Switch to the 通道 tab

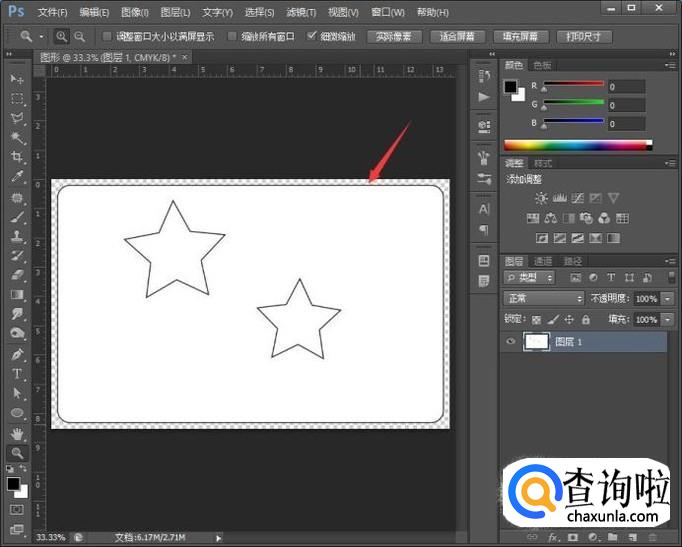pyautogui.click(x=542, y=260)
